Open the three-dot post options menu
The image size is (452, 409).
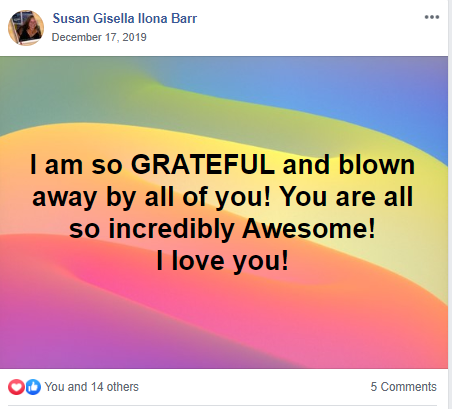point(432,17)
